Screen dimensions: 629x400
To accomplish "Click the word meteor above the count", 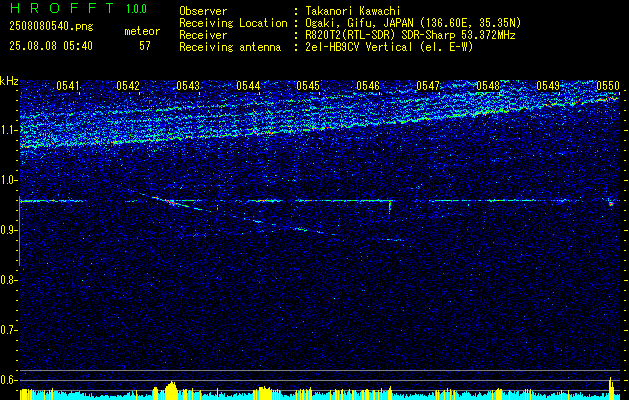I will [142, 31].
